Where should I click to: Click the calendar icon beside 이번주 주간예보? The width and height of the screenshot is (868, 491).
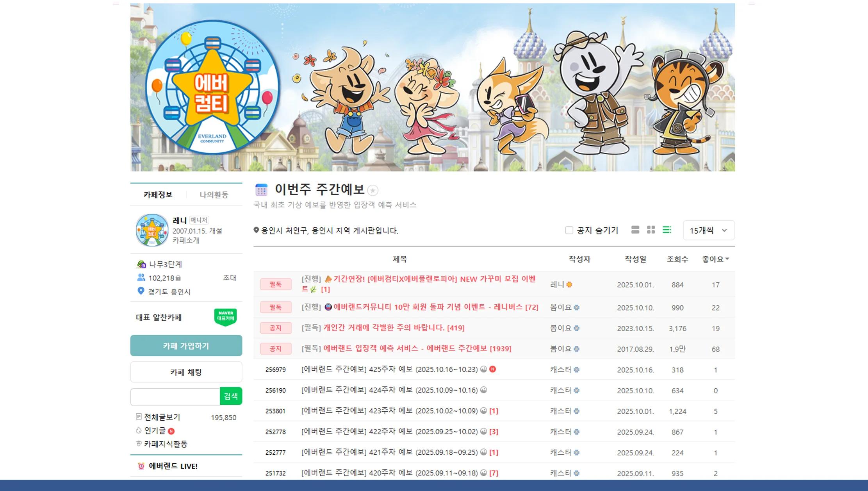coord(262,190)
